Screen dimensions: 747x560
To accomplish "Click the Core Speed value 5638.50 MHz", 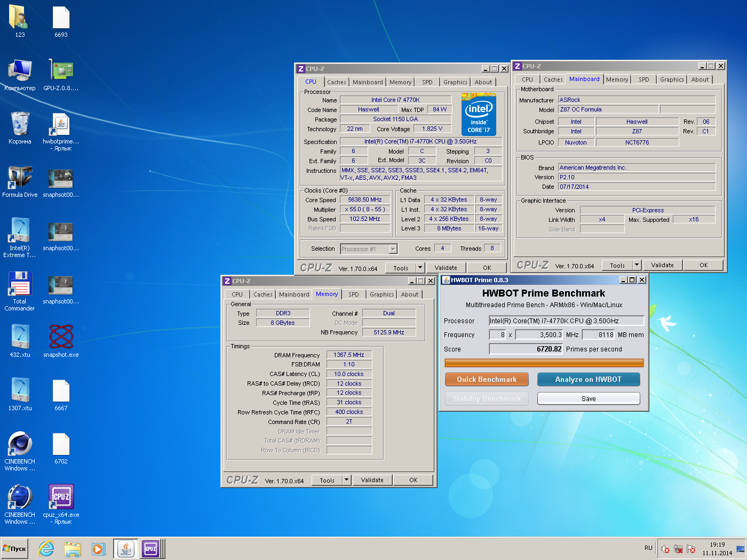I will (x=365, y=199).
